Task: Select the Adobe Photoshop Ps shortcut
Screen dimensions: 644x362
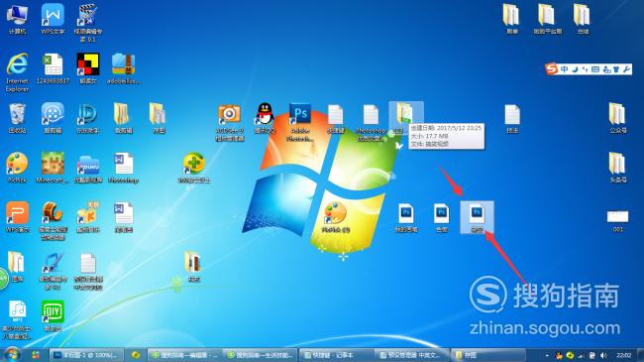Action: 300,122
